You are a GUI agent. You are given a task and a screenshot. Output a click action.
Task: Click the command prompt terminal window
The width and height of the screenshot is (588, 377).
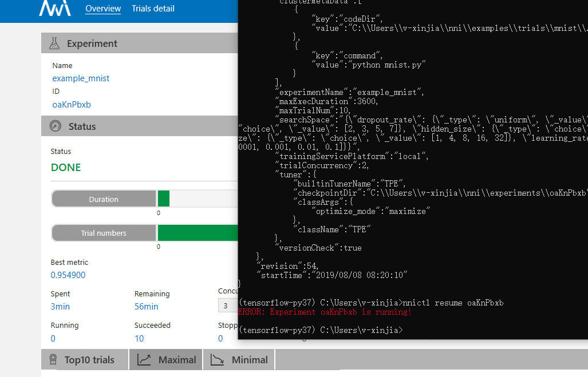pyautogui.click(x=412, y=172)
